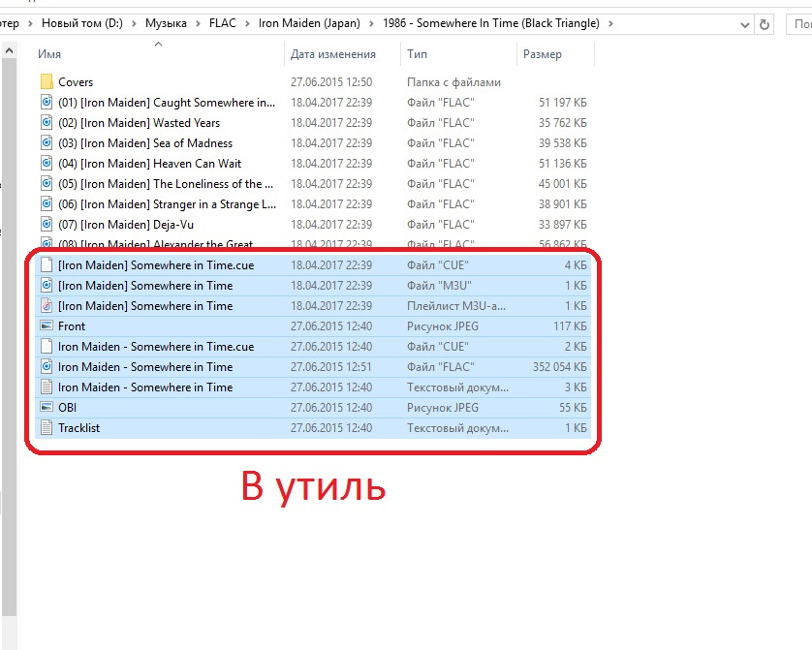Select the name [Iron Maiden] Somewhere in Time.cue
Image resolution: width=812 pixels, height=650 pixels.
coord(156,265)
